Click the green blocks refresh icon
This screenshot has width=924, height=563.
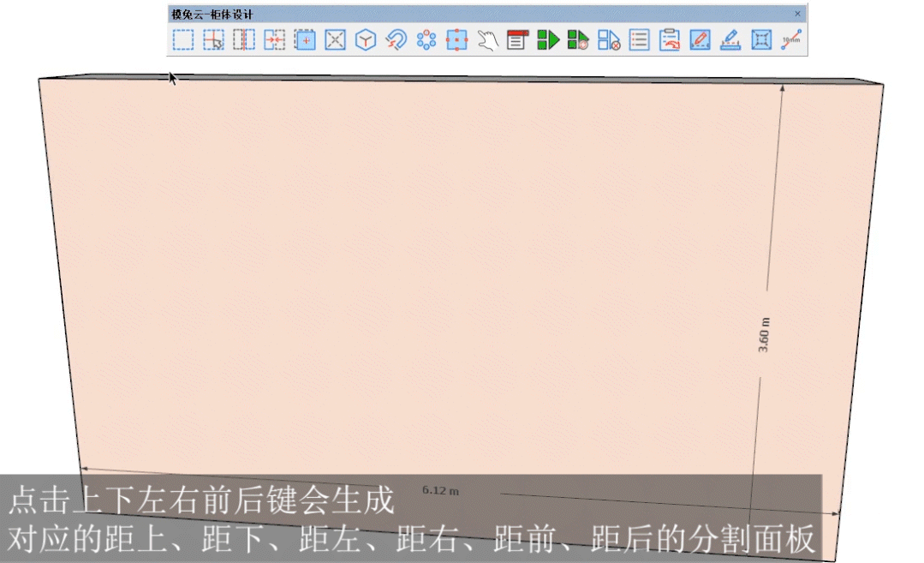(578, 40)
